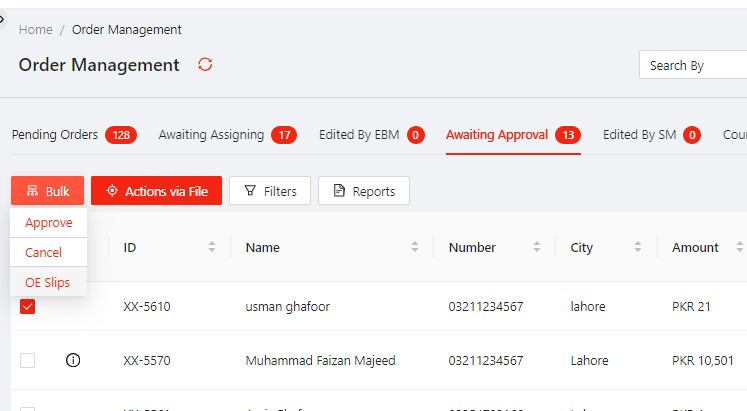Choose Approve from the Bulk menu

click(48, 223)
